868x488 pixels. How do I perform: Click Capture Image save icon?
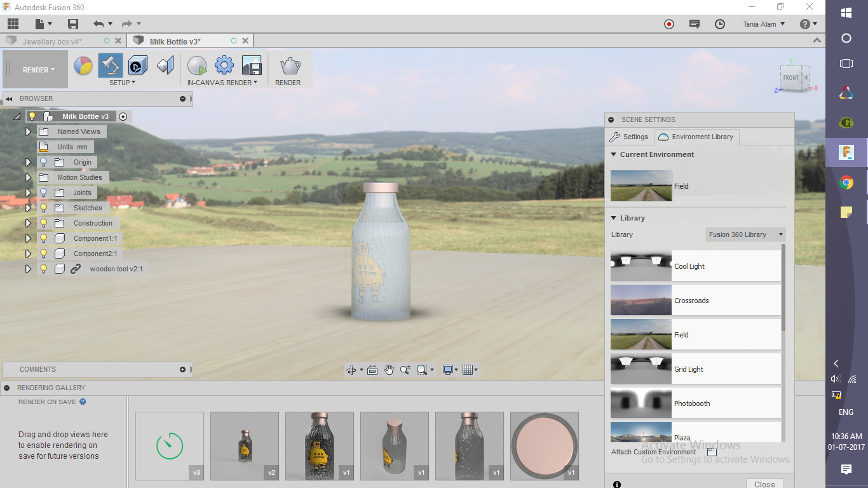pyautogui.click(x=252, y=65)
